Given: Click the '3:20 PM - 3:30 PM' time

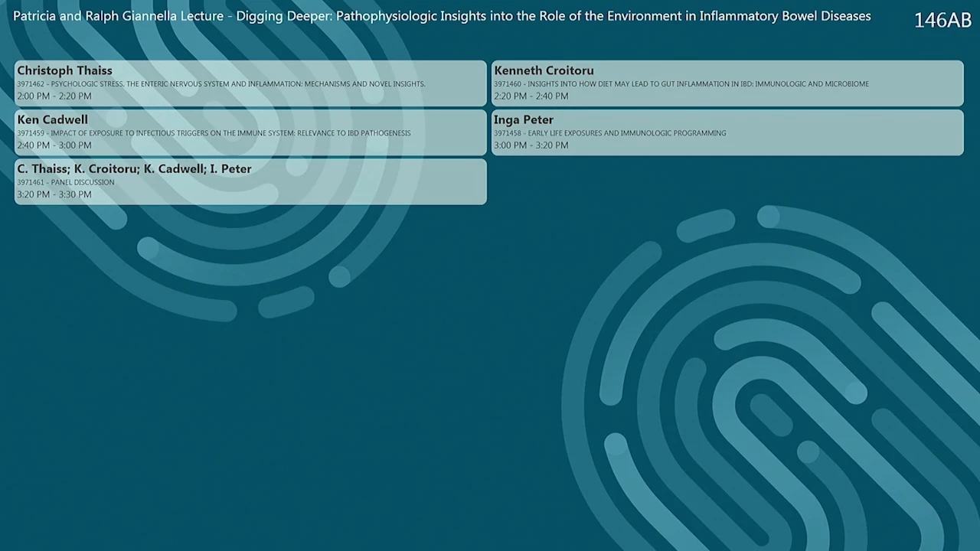Looking at the screenshot, I should click(x=54, y=194).
